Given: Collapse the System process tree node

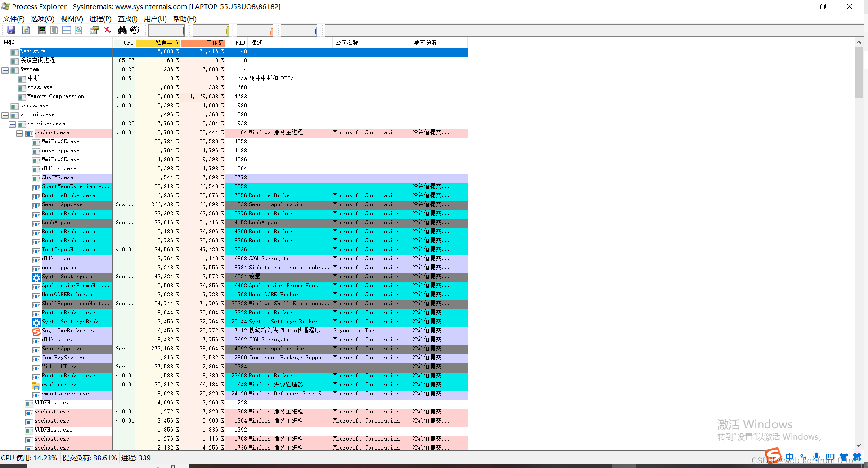Looking at the screenshot, I should point(5,70).
